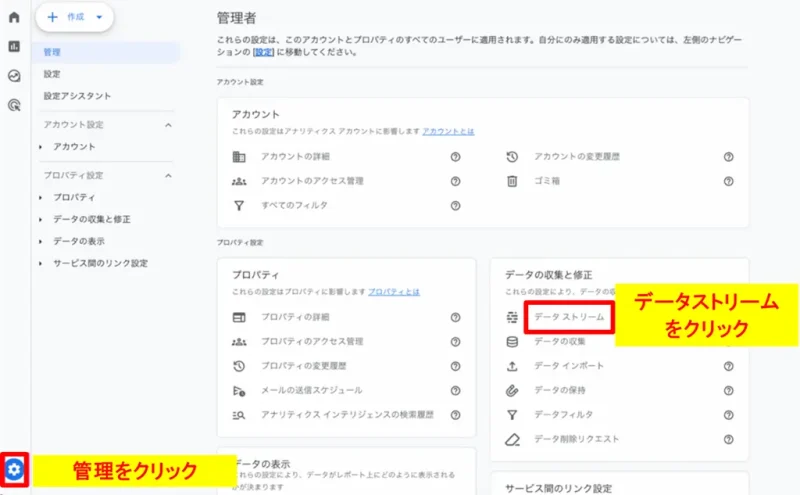Click the プロパティの詳細 card icon
Image resolution: width=800 pixels, height=495 pixels.
tap(239, 317)
